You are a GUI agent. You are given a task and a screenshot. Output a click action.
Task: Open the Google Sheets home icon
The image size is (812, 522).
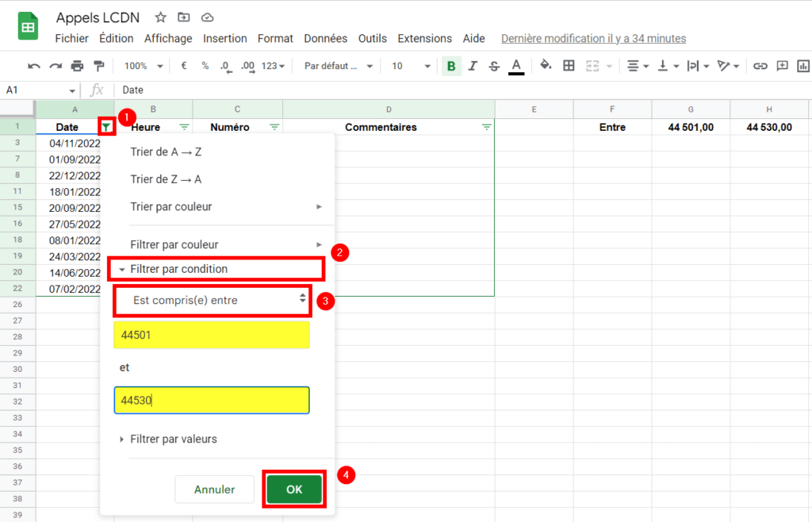(x=28, y=26)
